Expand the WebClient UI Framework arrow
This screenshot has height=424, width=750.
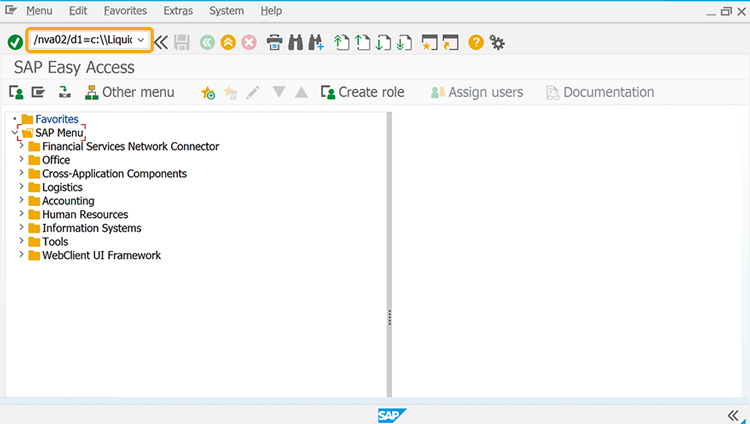click(x=22, y=255)
